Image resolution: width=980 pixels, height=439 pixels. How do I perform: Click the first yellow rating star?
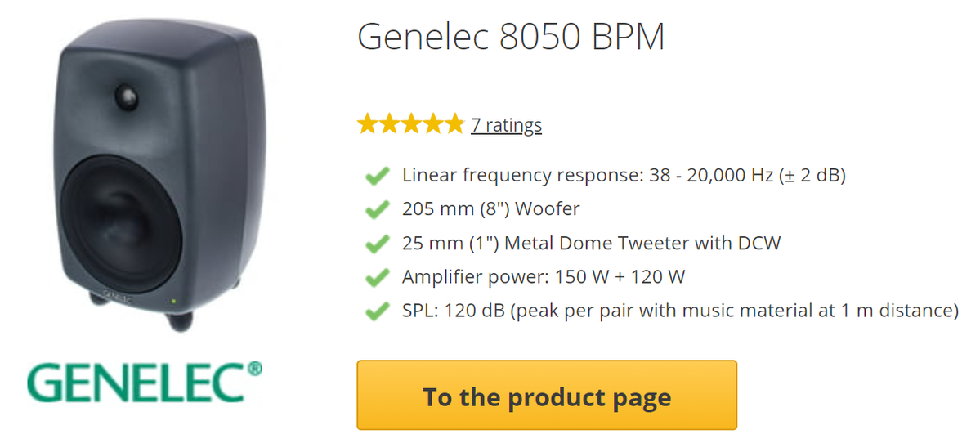point(368,124)
